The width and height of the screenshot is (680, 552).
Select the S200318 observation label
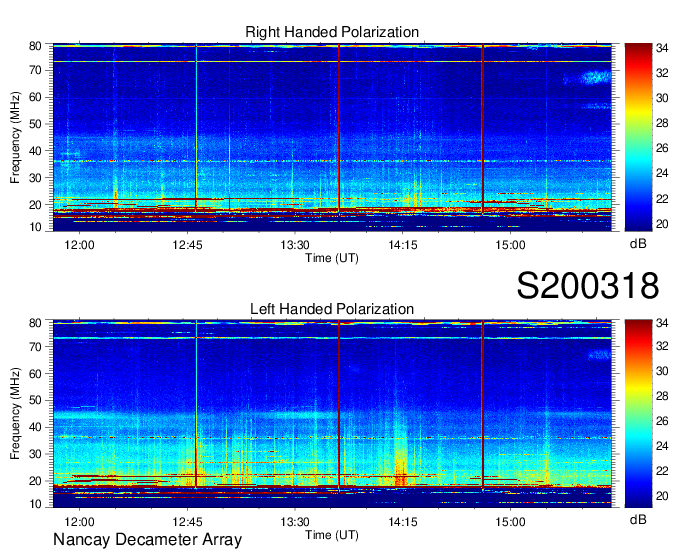point(588,286)
